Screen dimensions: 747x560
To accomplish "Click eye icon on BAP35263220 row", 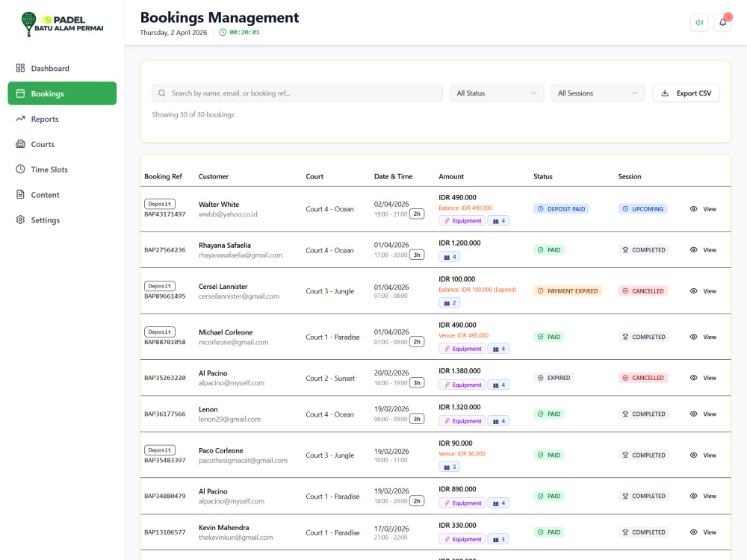I will [694, 378].
